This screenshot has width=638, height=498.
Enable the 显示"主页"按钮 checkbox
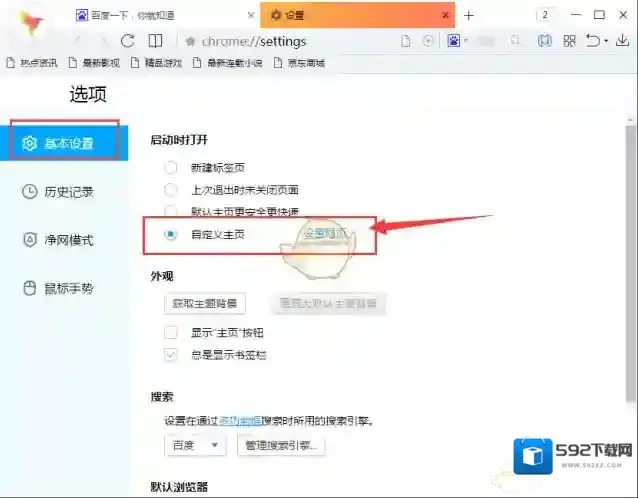[171, 332]
